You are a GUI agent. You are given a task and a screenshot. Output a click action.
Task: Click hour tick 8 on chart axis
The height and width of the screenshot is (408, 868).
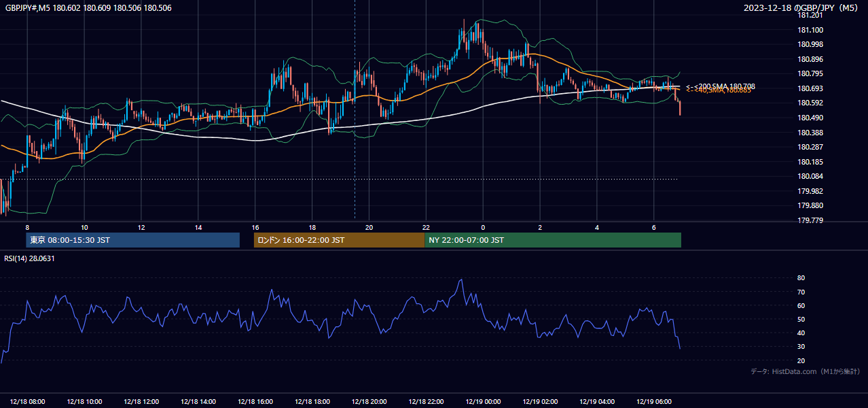pos(27,227)
